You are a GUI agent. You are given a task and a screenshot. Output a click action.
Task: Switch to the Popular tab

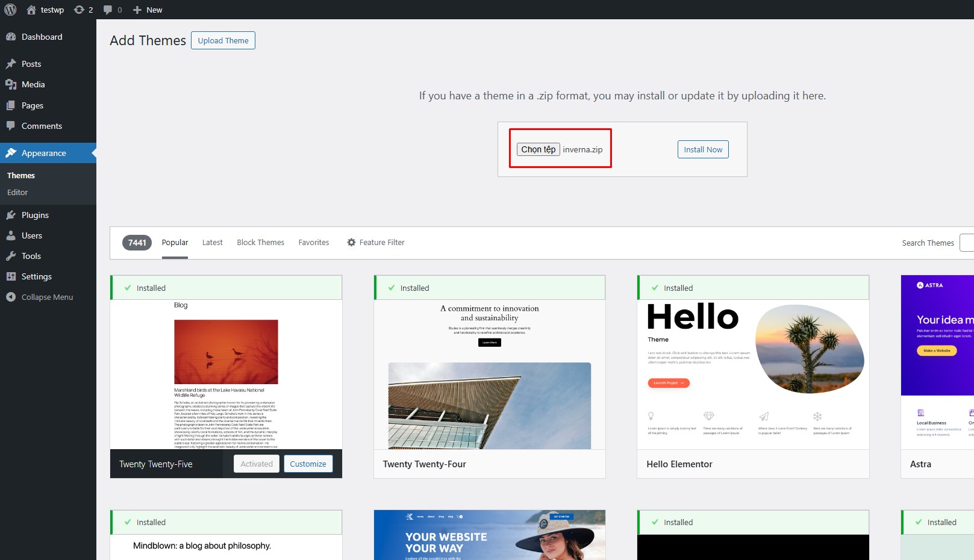tap(175, 242)
